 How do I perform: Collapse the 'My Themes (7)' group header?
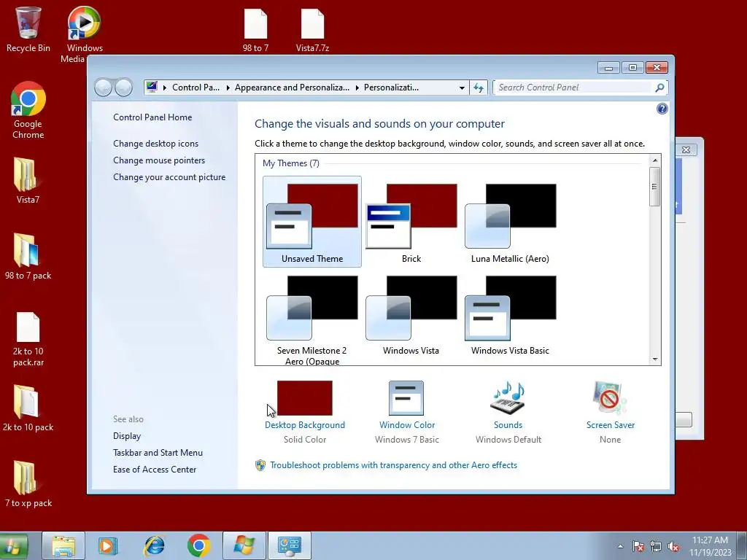tap(290, 163)
